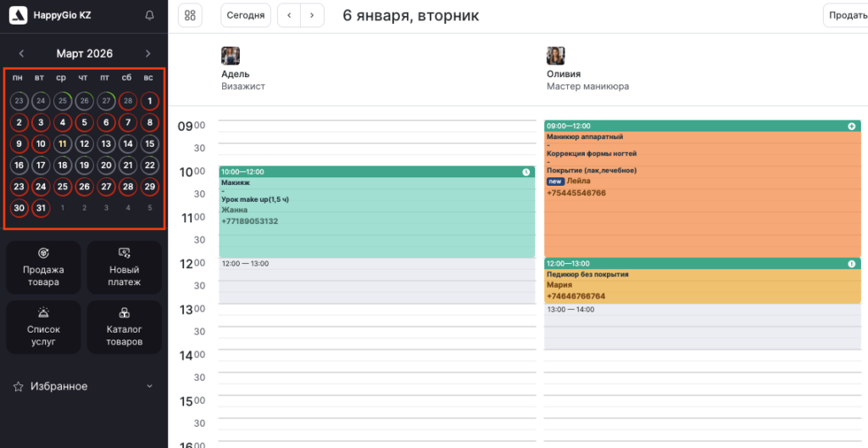Click the plus icon on Маникюр appointment
This screenshot has height=448, width=868.
851,126
